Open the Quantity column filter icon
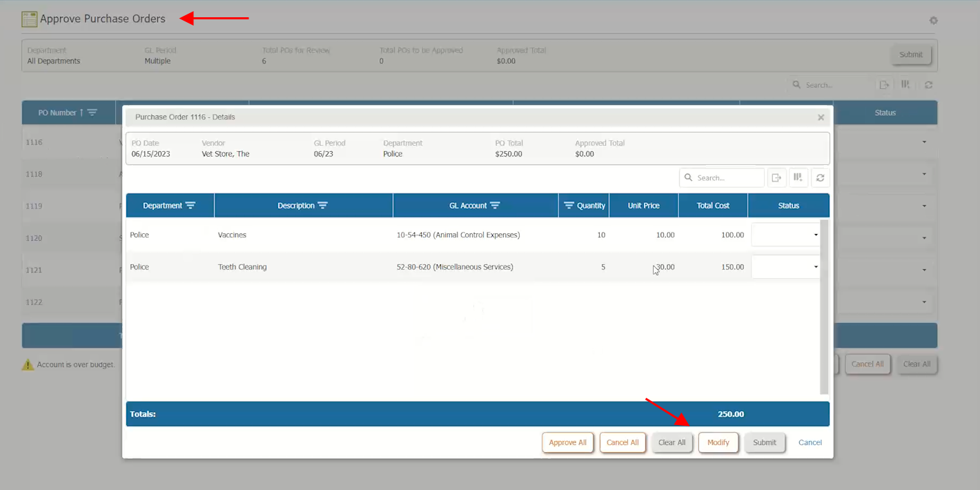This screenshot has width=980, height=490. (x=569, y=206)
